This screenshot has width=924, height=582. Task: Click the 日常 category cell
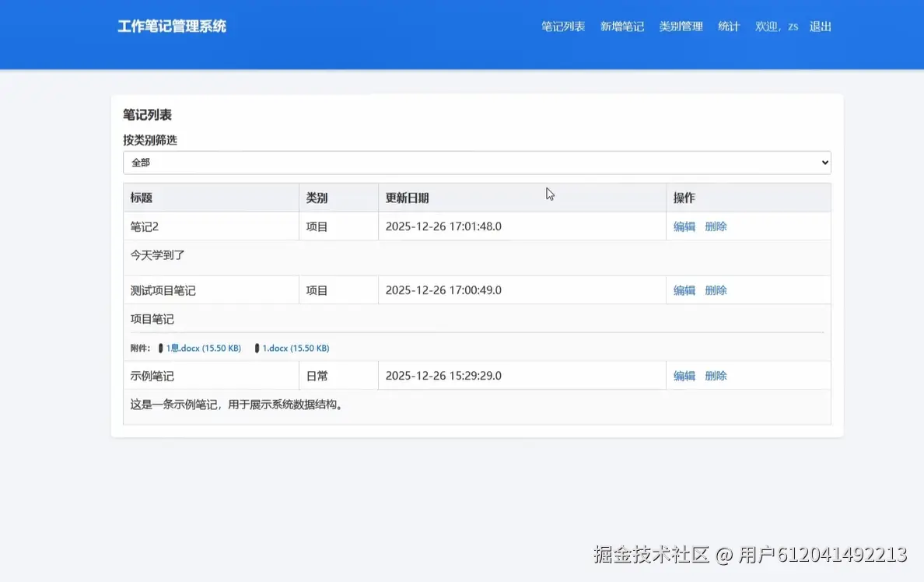click(x=338, y=376)
